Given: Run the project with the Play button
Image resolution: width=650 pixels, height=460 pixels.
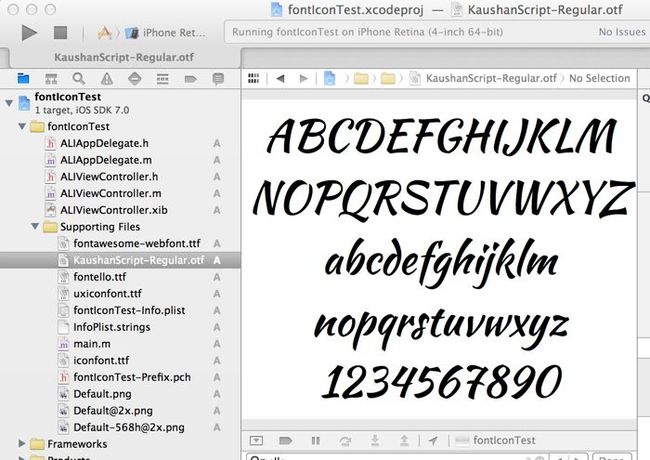Looking at the screenshot, I should click(29, 33).
